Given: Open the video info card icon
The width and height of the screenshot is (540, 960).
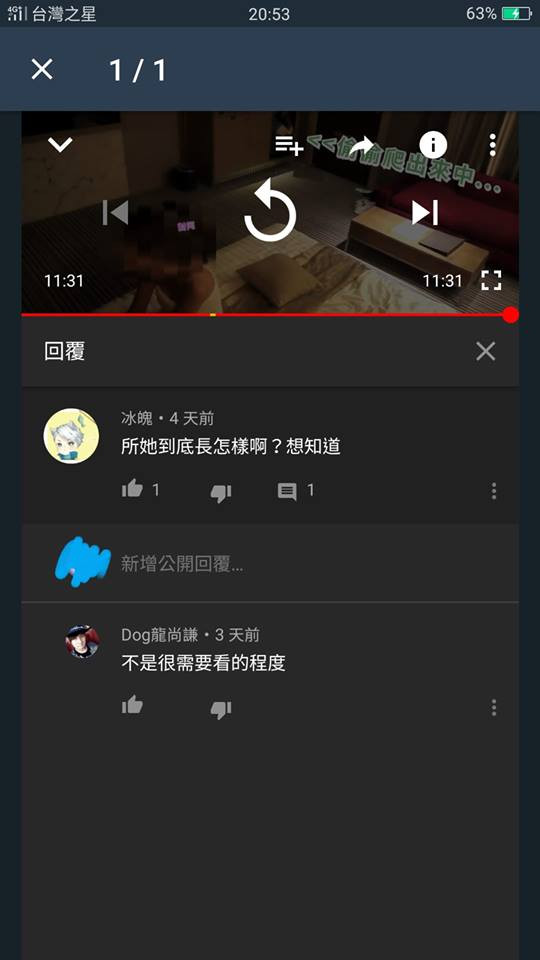Looking at the screenshot, I should [433, 145].
